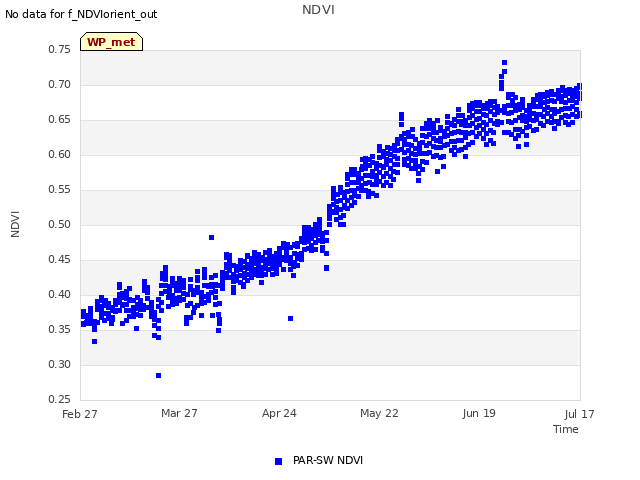Click the Time axis title
Viewport: 640px width, 480px height.
tap(566, 429)
